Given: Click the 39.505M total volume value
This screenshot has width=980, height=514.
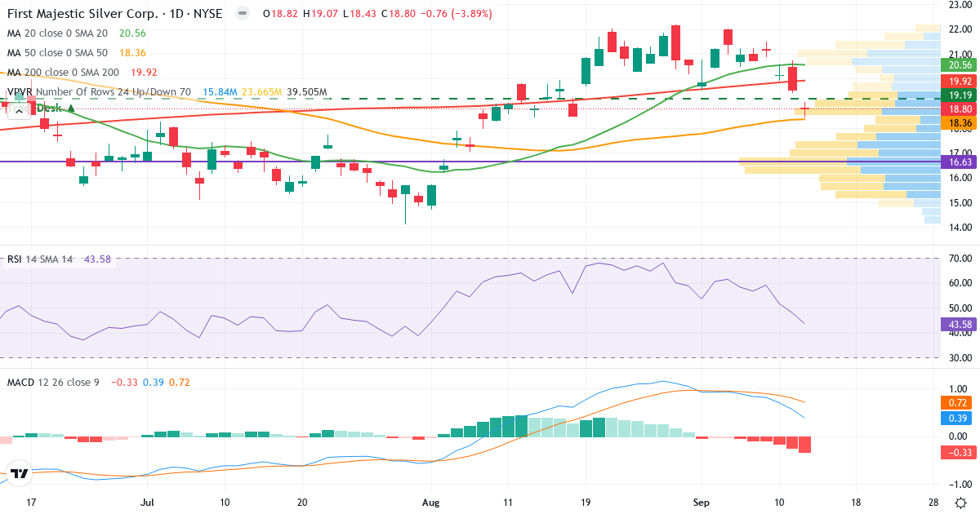Looking at the screenshot, I should (x=306, y=91).
